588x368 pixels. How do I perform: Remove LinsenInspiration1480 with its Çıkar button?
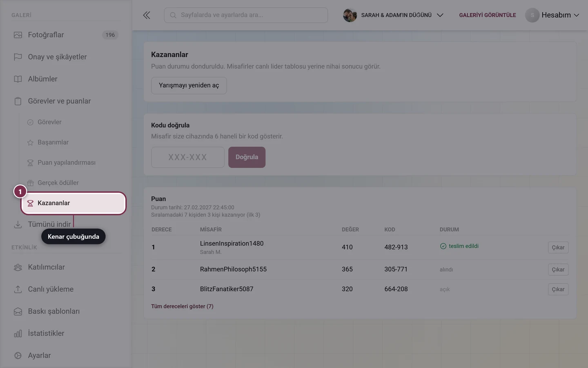click(x=558, y=247)
